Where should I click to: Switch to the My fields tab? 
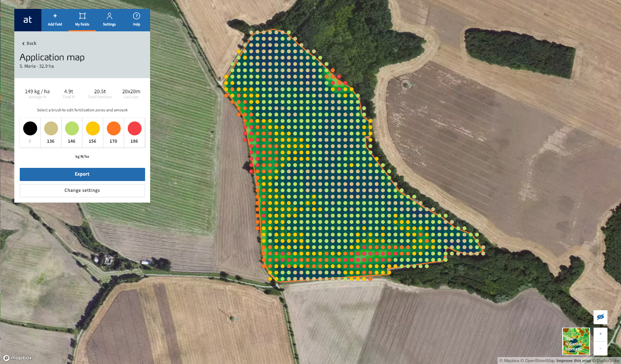tap(82, 20)
